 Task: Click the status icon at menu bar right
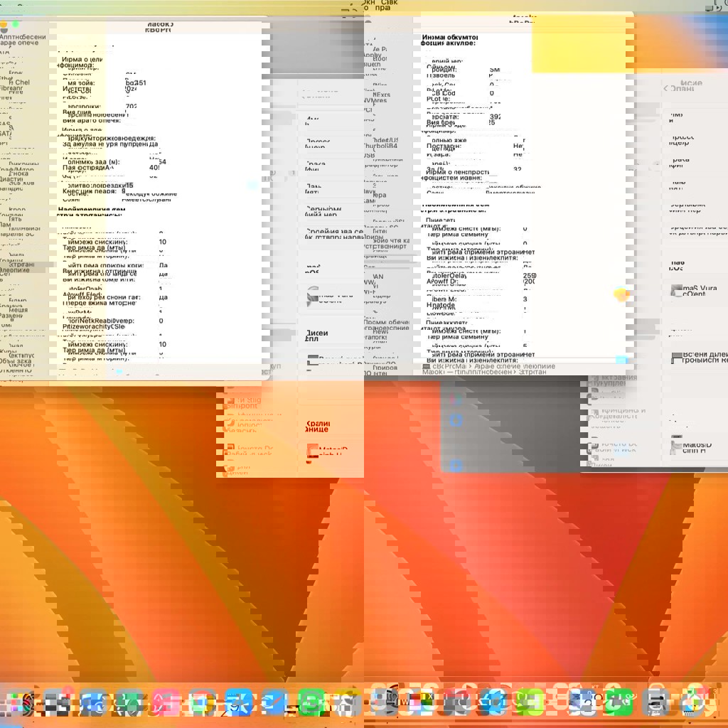tap(711, 6)
